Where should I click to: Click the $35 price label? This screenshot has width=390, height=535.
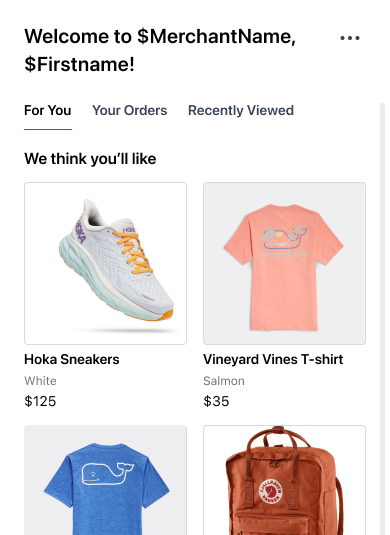click(216, 401)
